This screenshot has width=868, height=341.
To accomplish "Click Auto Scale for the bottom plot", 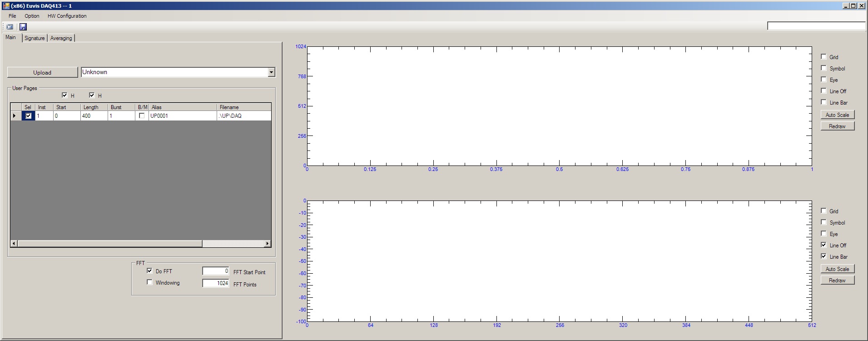I will (x=838, y=269).
